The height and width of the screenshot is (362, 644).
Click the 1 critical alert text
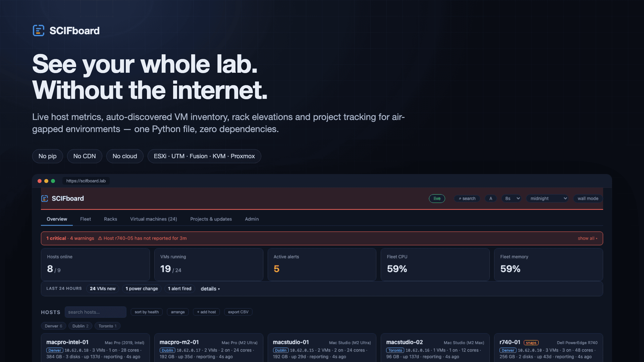(x=56, y=238)
